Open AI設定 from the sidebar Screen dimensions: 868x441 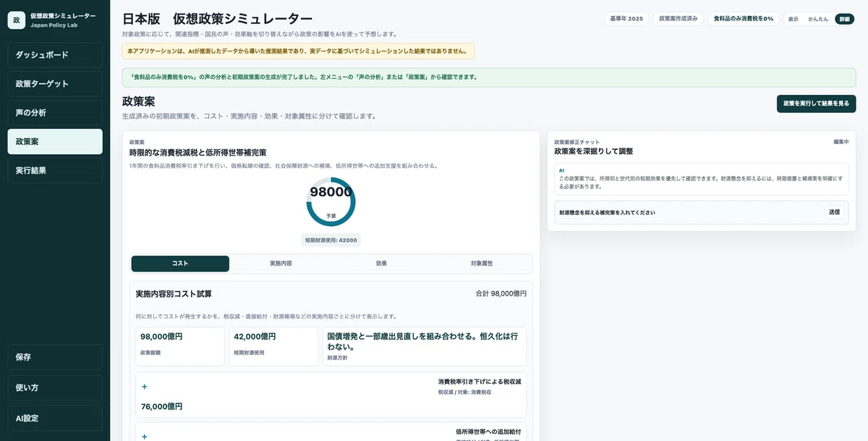[55, 418]
